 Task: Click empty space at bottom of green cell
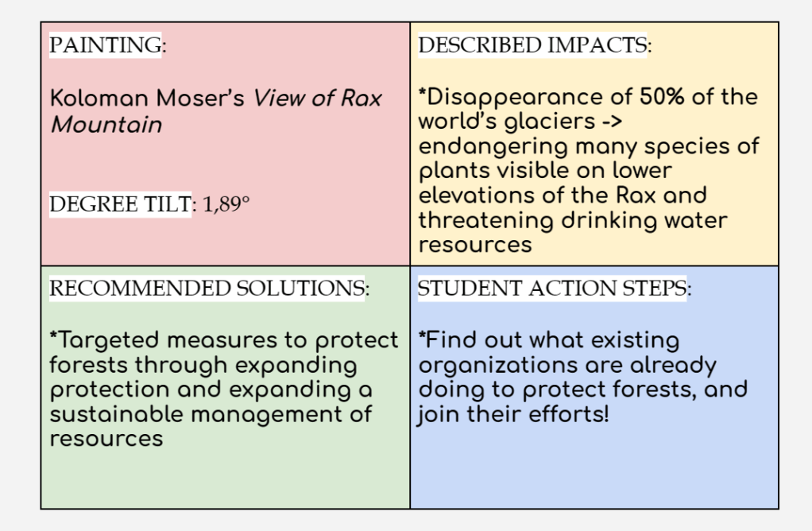pyautogui.click(x=225, y=479)
